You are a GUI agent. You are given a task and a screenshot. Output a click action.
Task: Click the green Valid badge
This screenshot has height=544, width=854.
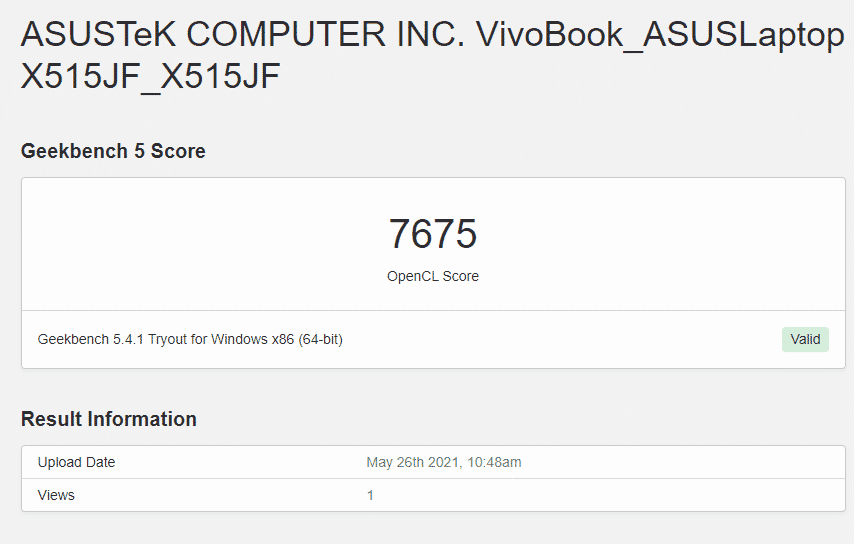pyautogui.click(x=805, y=339)
